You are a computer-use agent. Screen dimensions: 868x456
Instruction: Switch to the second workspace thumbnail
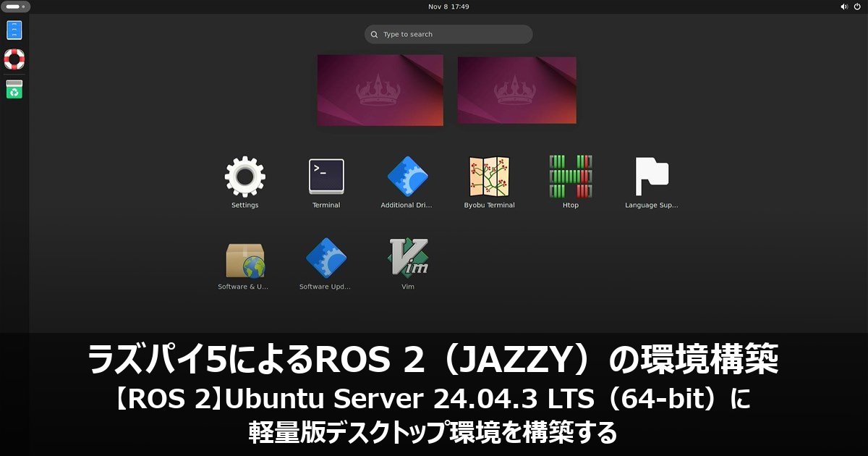click(x=517, y=90)
